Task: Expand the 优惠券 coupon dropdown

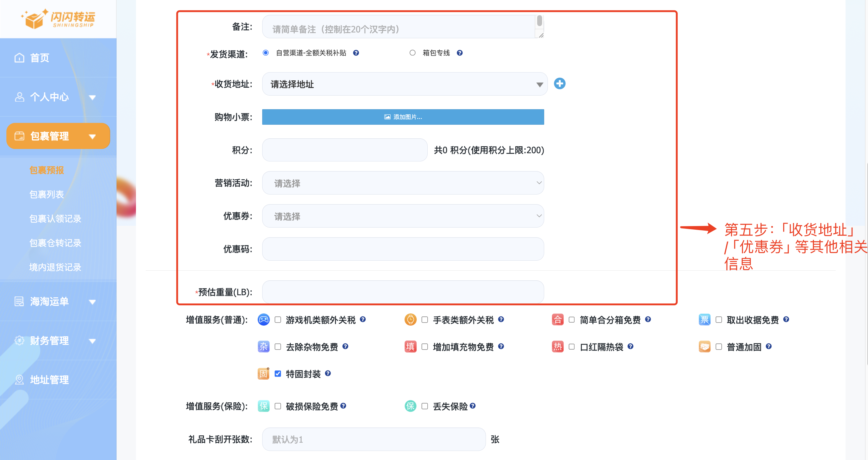Action: 403,216
